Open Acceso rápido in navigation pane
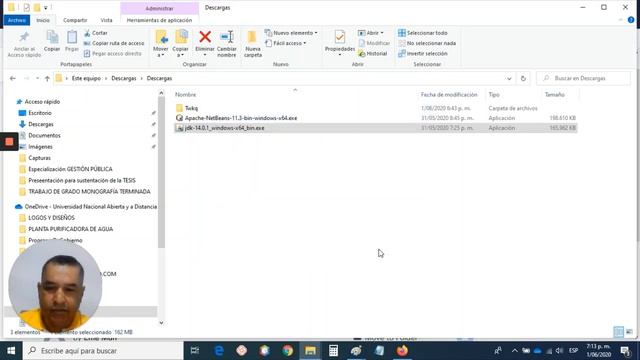Viewport: 640px width, 360px height. [x=42, y=102]
